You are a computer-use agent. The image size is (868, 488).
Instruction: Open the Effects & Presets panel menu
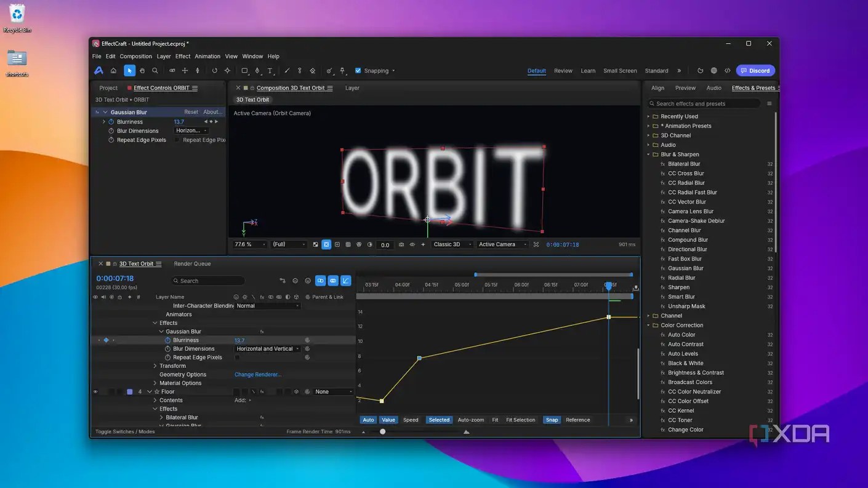[x=780, y=88]
